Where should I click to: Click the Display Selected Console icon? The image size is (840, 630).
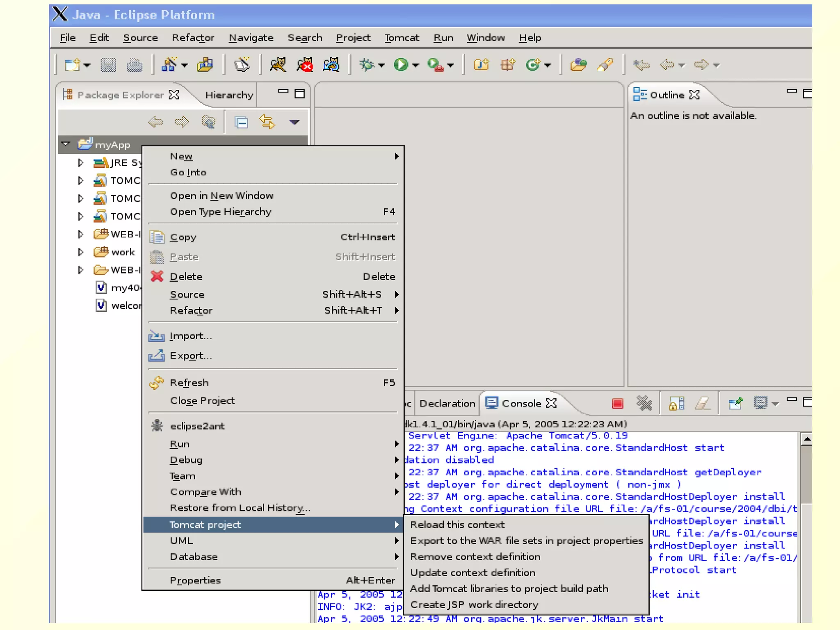point(761,403)
